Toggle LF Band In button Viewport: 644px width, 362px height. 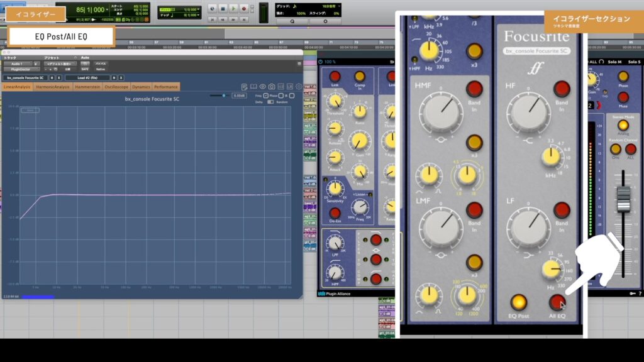click(x=562, y=210)
